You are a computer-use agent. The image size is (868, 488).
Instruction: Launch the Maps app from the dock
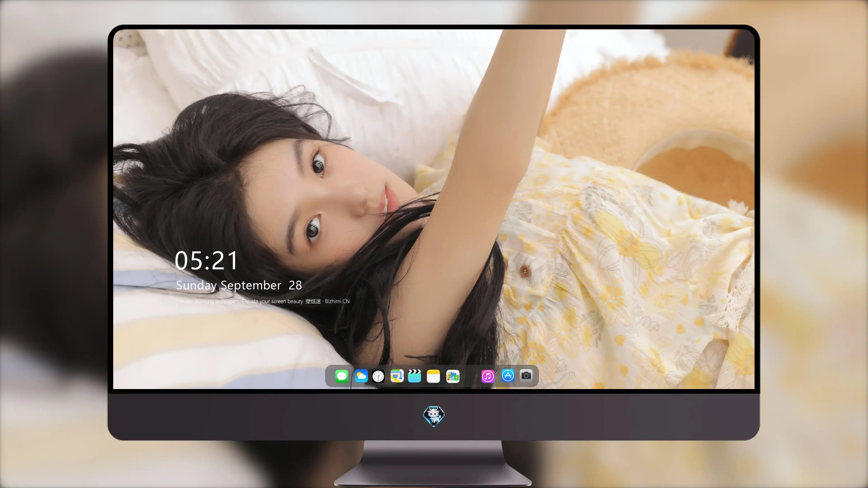(x=397, y=376)
